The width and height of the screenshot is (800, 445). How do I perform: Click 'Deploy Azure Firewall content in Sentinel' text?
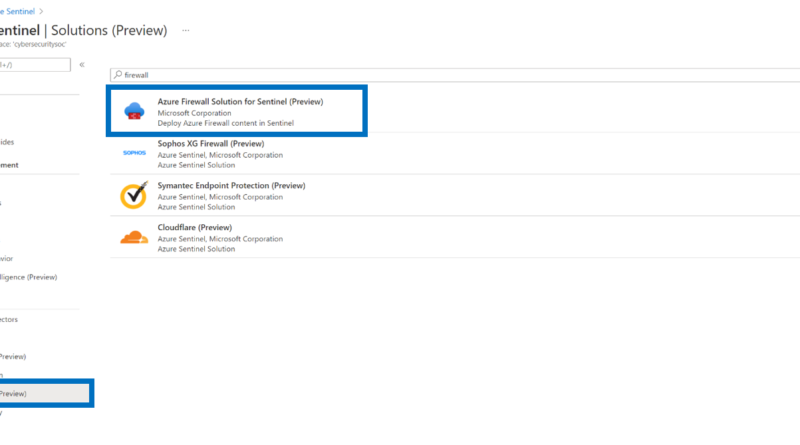point(226,123)
